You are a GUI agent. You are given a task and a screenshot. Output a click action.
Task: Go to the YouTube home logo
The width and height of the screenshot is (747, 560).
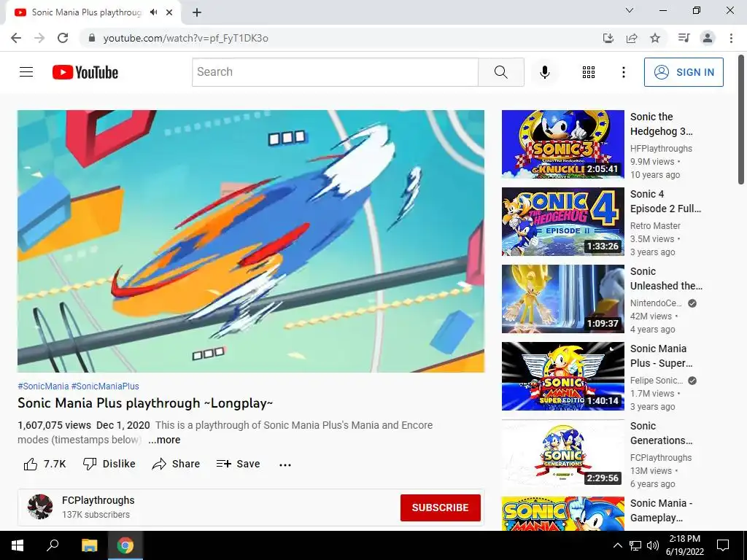coord(85,72)
